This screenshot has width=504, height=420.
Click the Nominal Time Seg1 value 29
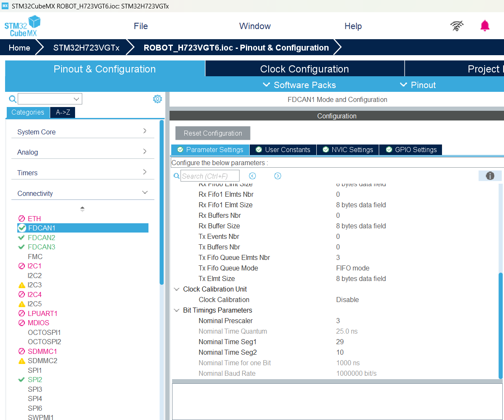pyautogui.click(x=340, y=342)
